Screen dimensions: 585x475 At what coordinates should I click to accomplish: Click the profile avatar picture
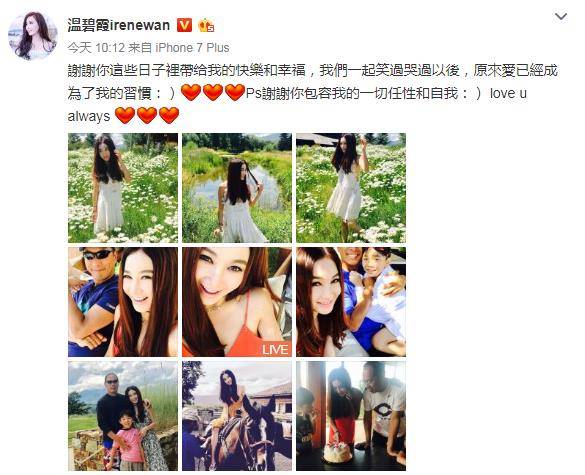[32, 36]
